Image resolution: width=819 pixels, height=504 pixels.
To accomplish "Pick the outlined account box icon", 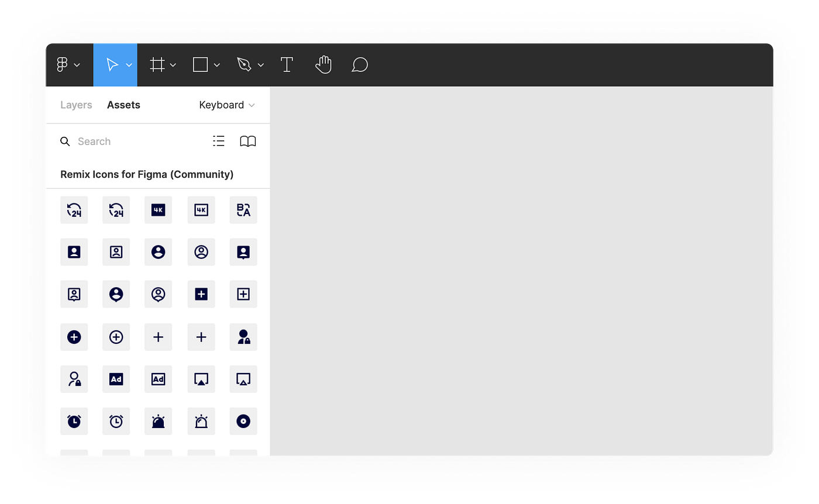I will coord(116,252).
